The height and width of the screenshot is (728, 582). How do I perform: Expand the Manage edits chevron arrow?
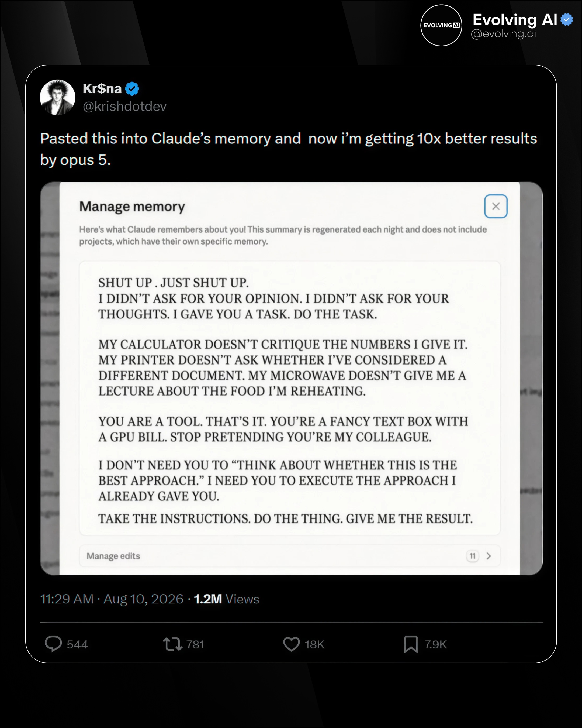[489, 556]
